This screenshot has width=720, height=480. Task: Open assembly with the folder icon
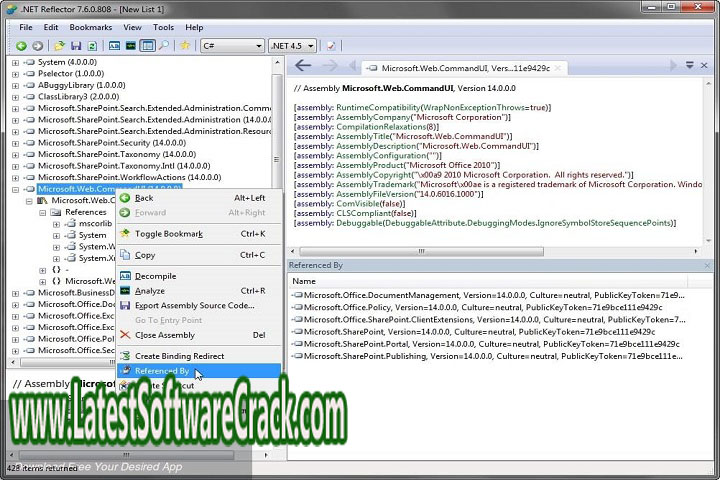pyautogui.click(x=59, y=46)
